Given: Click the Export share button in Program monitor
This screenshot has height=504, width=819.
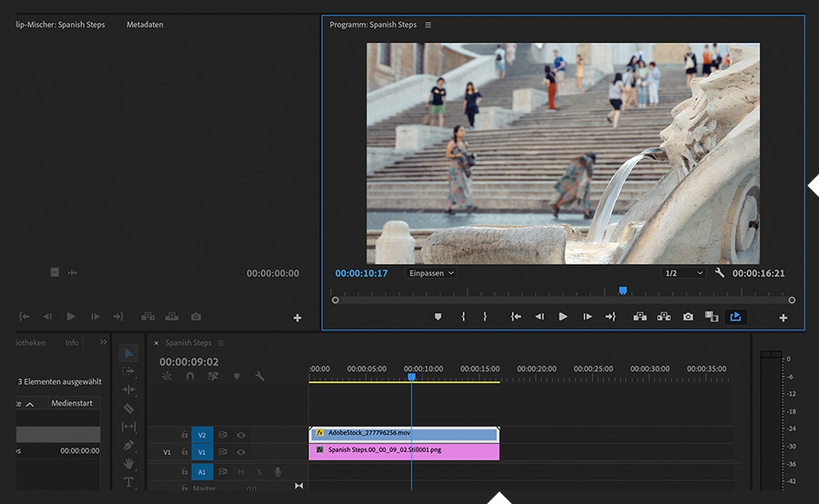Looking at the screenshot, I should point(735,317).
